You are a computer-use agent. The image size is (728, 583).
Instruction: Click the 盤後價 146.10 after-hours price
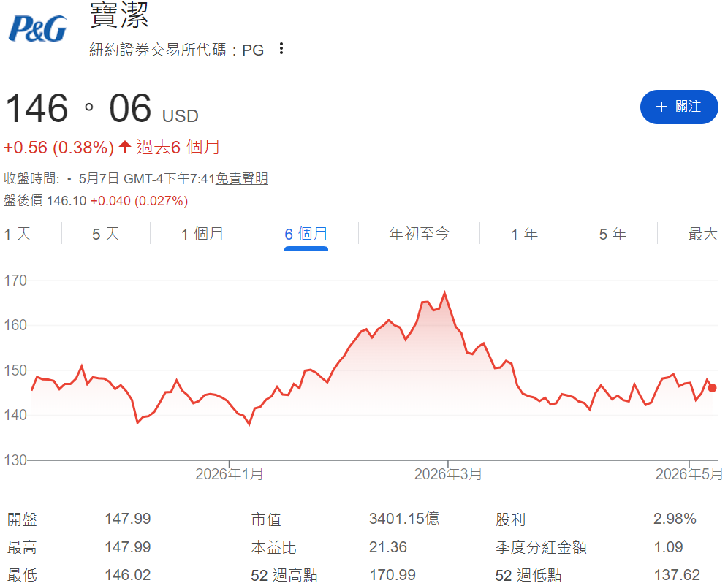pos(45,200)
